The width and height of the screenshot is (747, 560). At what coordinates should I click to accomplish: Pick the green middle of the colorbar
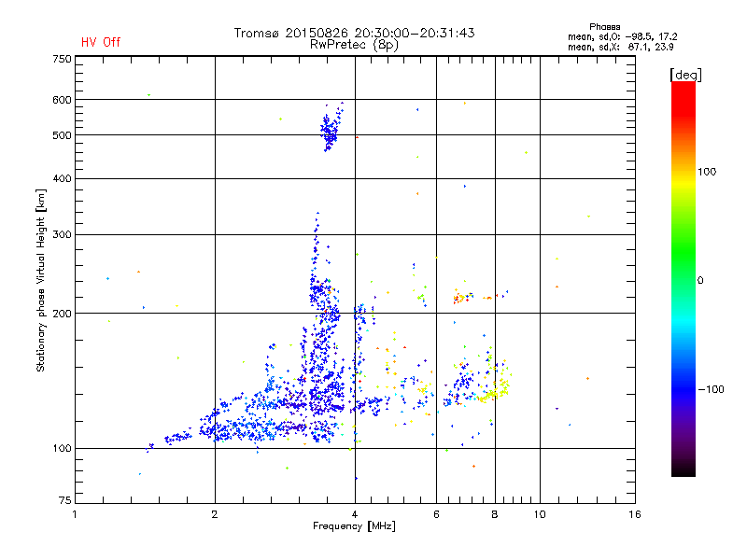684,258
